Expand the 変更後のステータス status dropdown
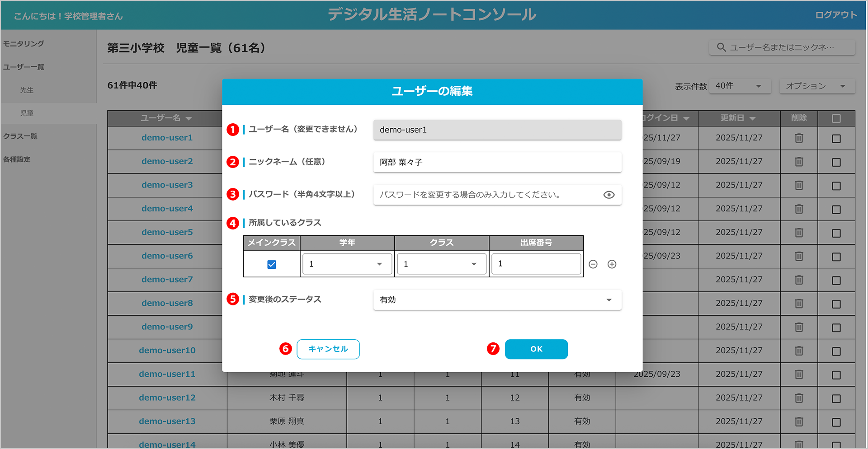The image size is (868, 449). tap(497, 300)
